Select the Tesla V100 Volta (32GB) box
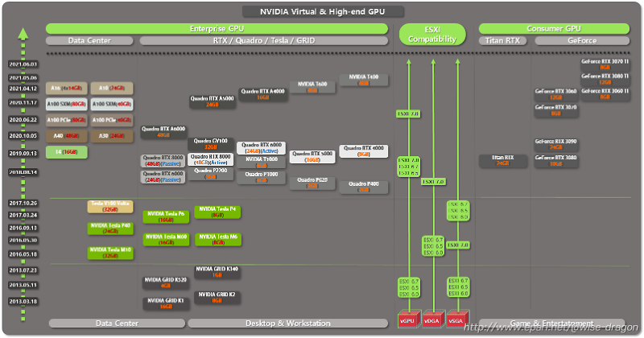644x338 pixels. [110, 207]
